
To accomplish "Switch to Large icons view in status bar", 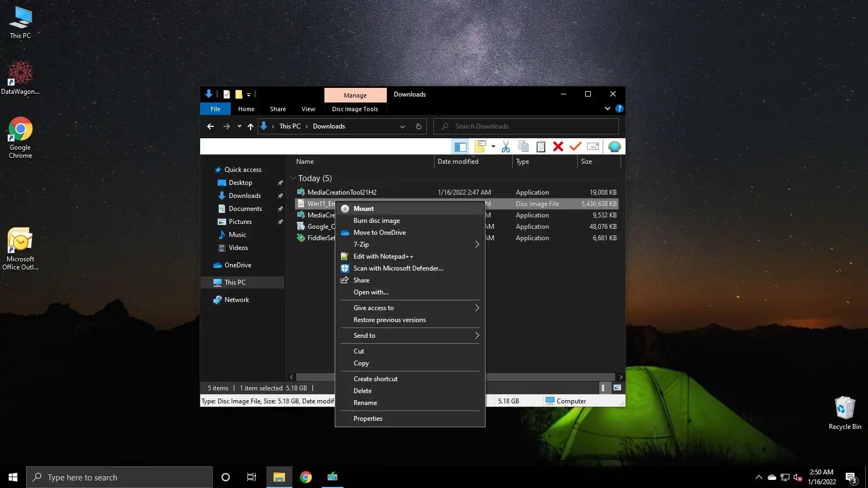I will tap(617, 388).
